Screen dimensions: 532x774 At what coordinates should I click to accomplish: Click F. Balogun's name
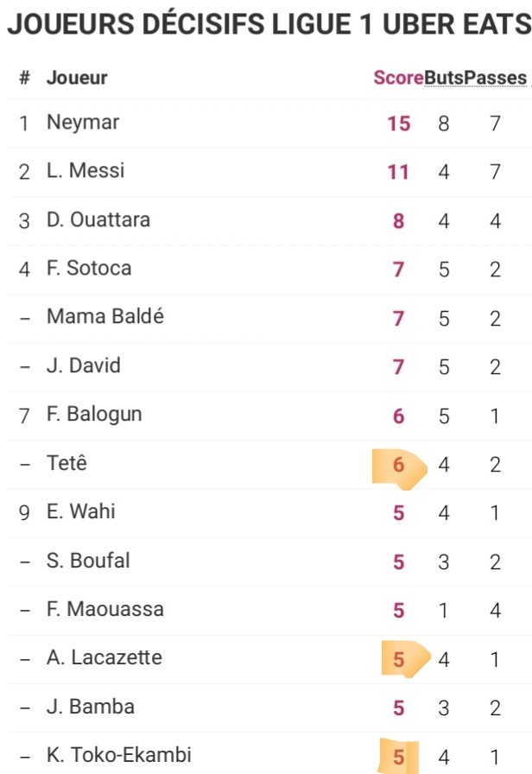pos(94,415)
